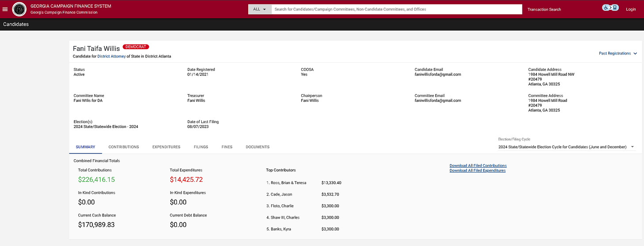The height and width of the screenshot is (246, 644).
Task: Click the candidate email faniwillisforda@gmail.com
Action: click(x=438, y=74)
